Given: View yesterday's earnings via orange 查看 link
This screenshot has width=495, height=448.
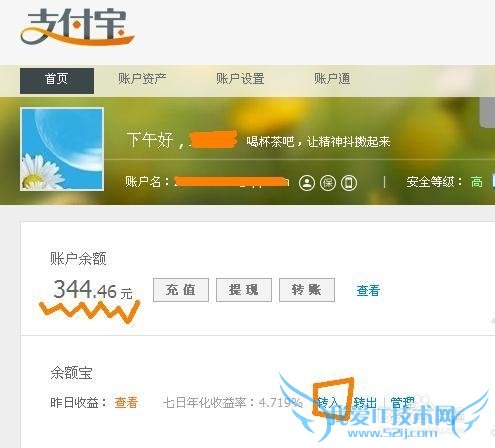Looking at the screenshot, I should coord(126,402).
